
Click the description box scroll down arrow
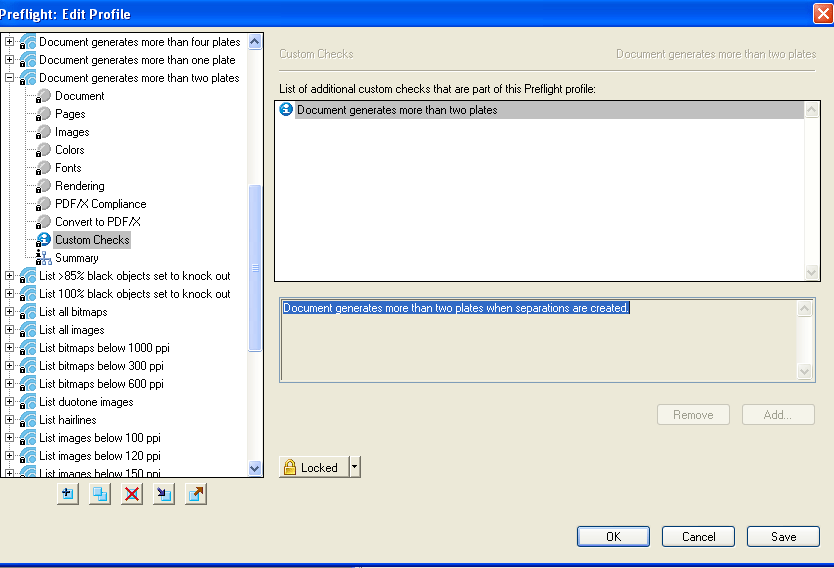pos(804,371)
